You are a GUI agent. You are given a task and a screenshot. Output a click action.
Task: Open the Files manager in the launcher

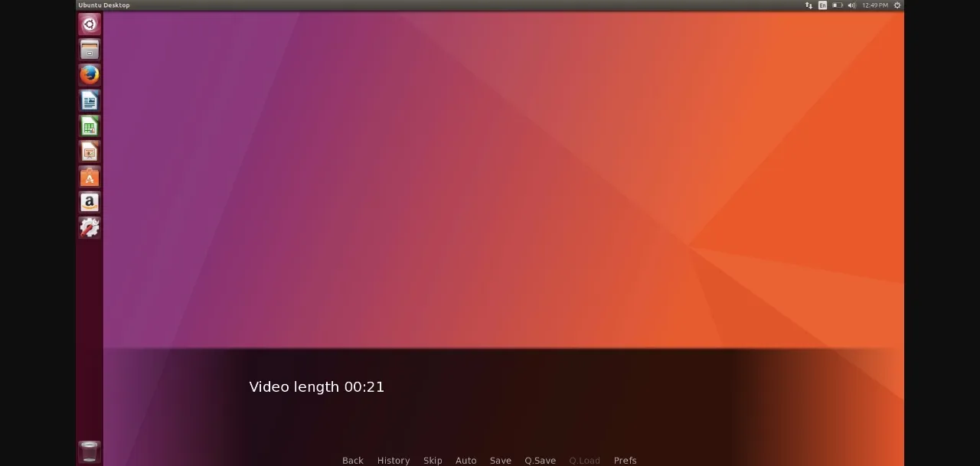point(90,50)
